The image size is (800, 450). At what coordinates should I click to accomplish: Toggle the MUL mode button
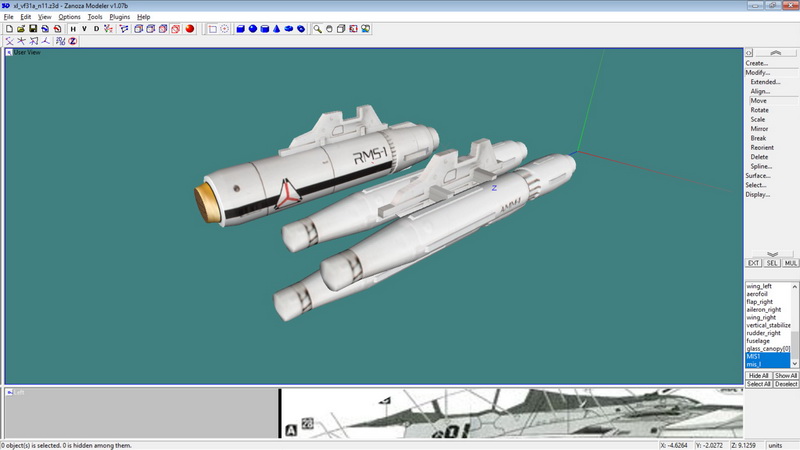pos(790,263)
